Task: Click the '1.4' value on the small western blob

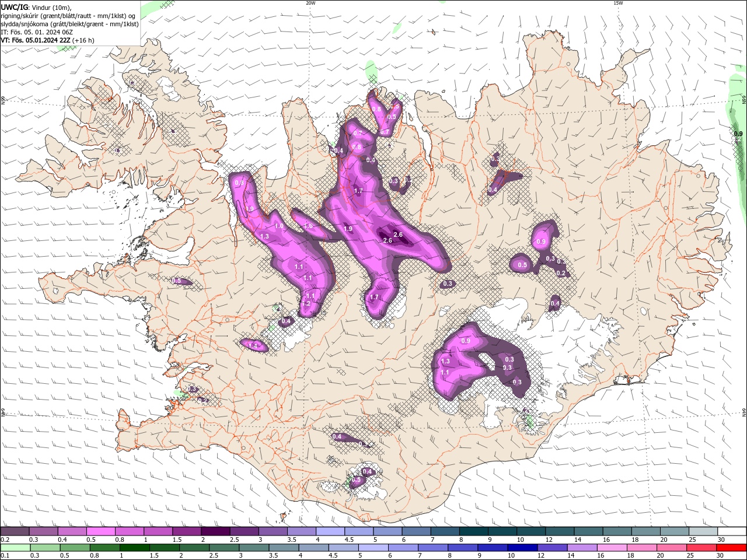Action: pyautogui.click(x=253, y=346)
